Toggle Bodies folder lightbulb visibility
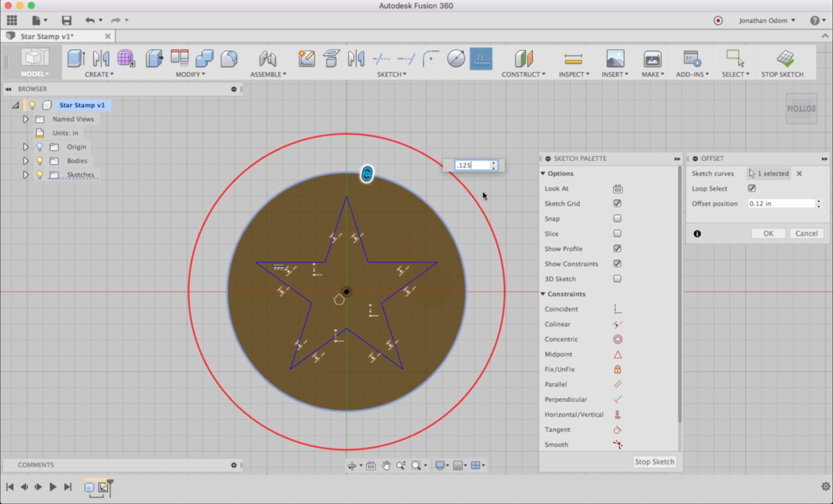This screenshot has height=504, width=833. pyautogui.click(x=40, y=161)
